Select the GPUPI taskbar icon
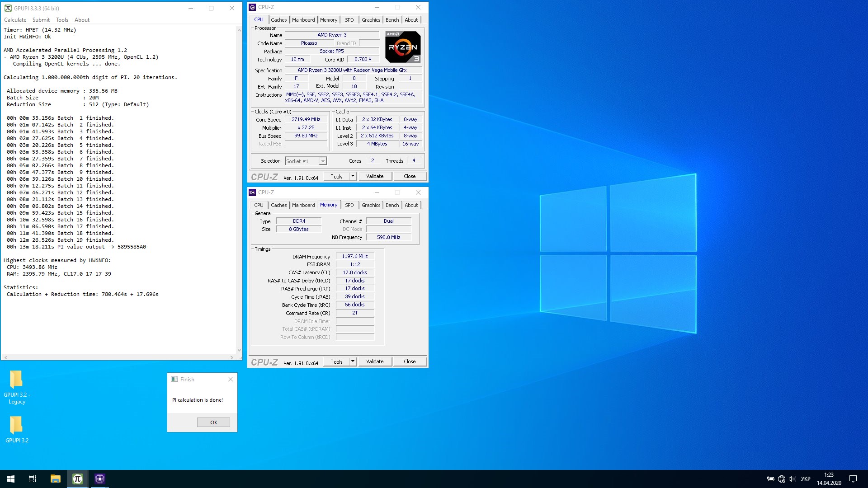 pyautogui.click(x=77, y=479)
